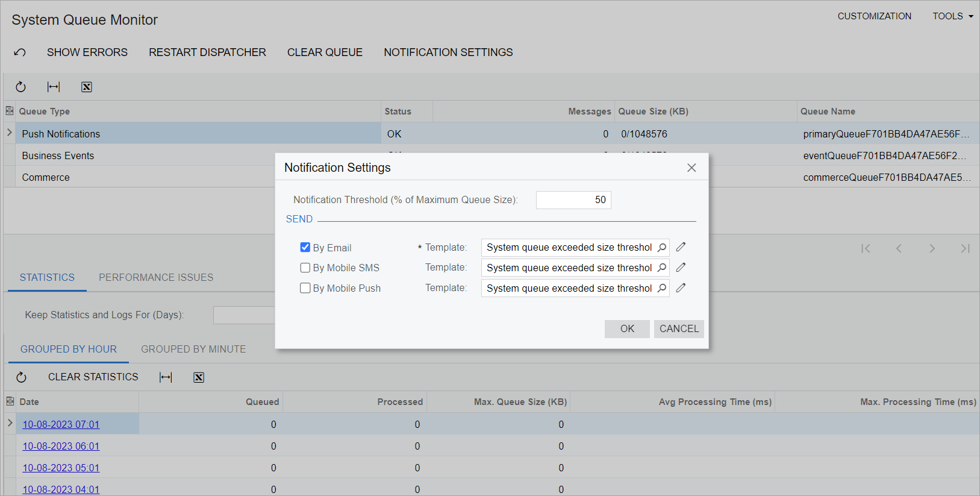This screenshot has height=496, width=980.
Task: Expand the 10-08-2023 07:01 row arrow
Action: (x=10, y=423)
